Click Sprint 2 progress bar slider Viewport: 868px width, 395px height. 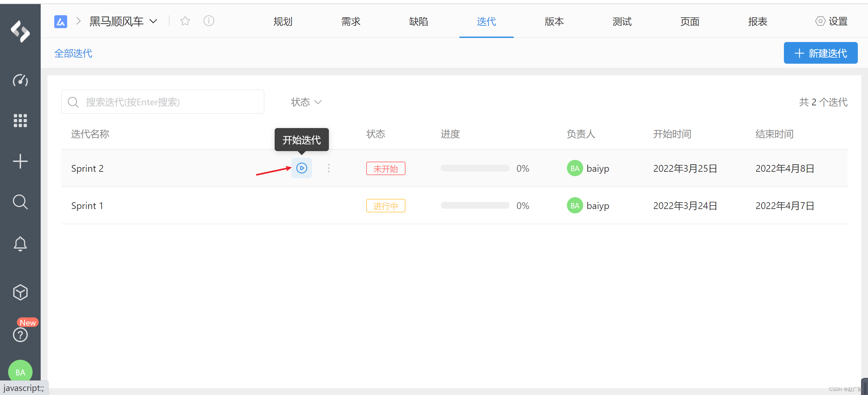(473, 169)
